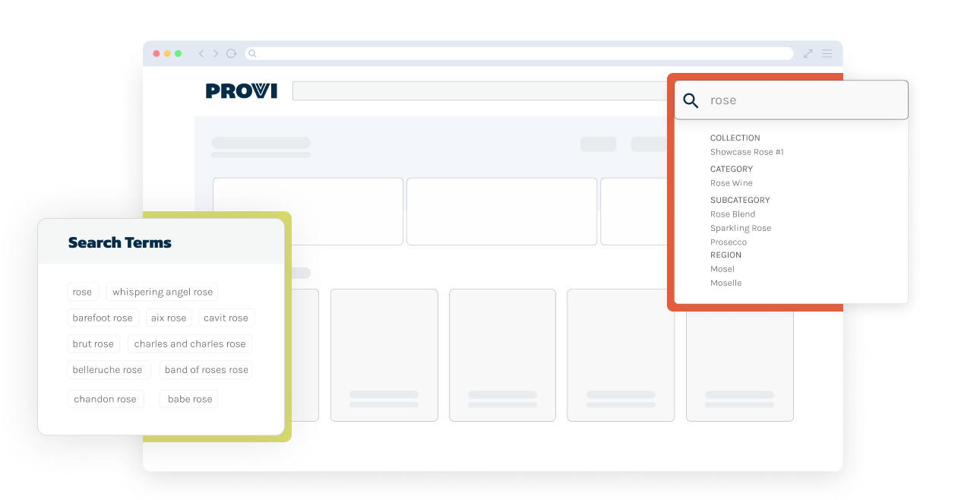Choose Rose Wine category suggestion
The width and height of the screenshot is (980, 500).
[x=731, y=183]
